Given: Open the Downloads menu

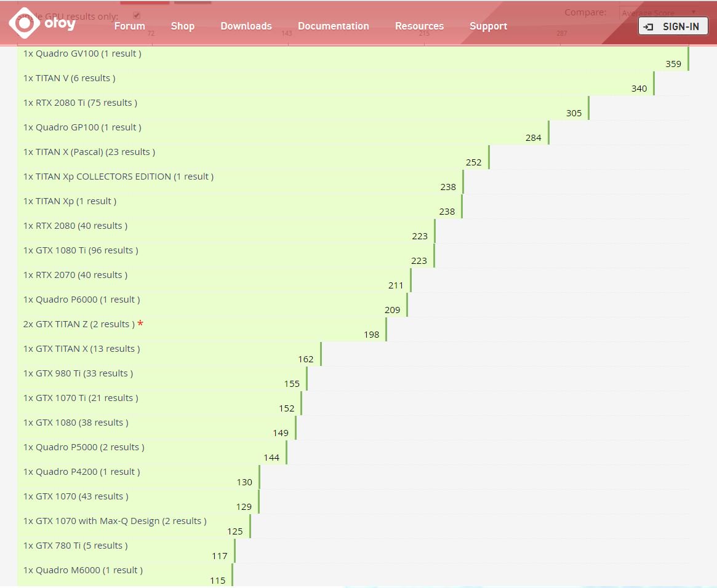Looking at the screenshot, I should pos(246,26).
